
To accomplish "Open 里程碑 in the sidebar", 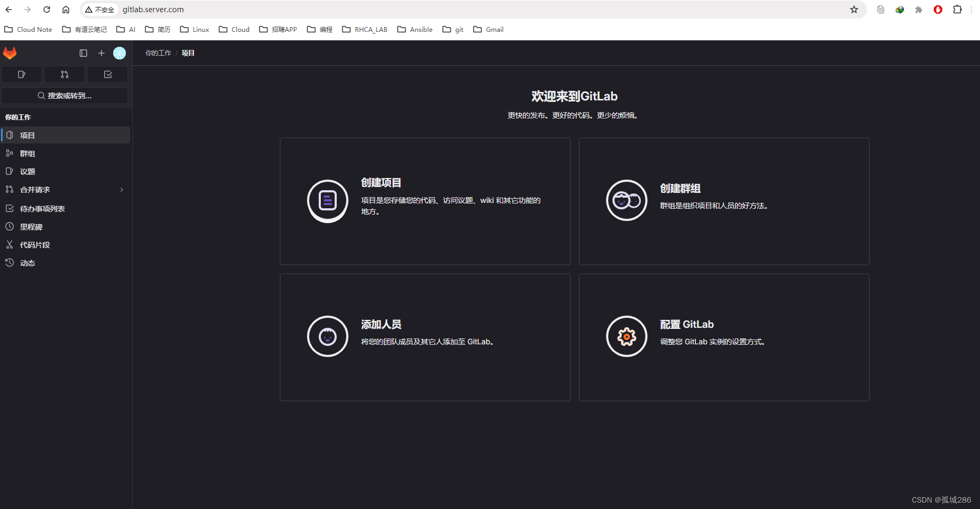I will point(65,226).
